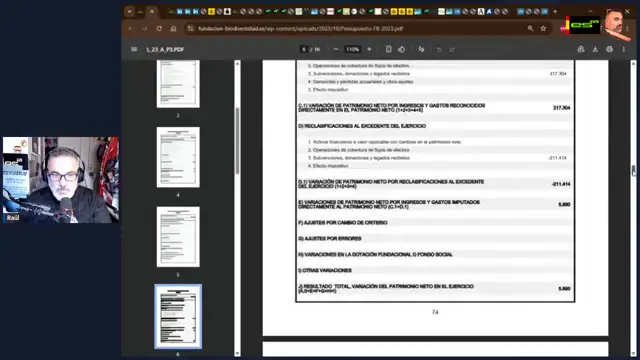Click 'E) VARIACIONES DE PATRIMONIO NETO' heading

click(x=389, y=204)
